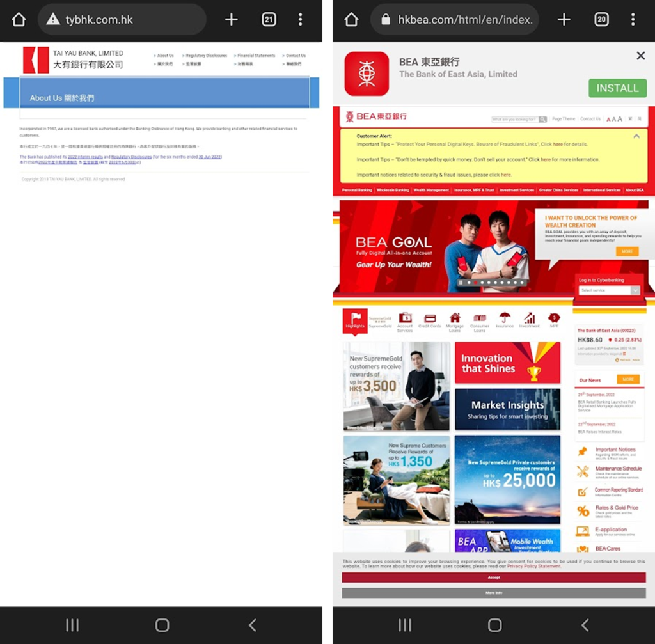Tap the hkbea.com address bar
The image size is (655, 644).
pyautogui.click(x=455, y=19)
